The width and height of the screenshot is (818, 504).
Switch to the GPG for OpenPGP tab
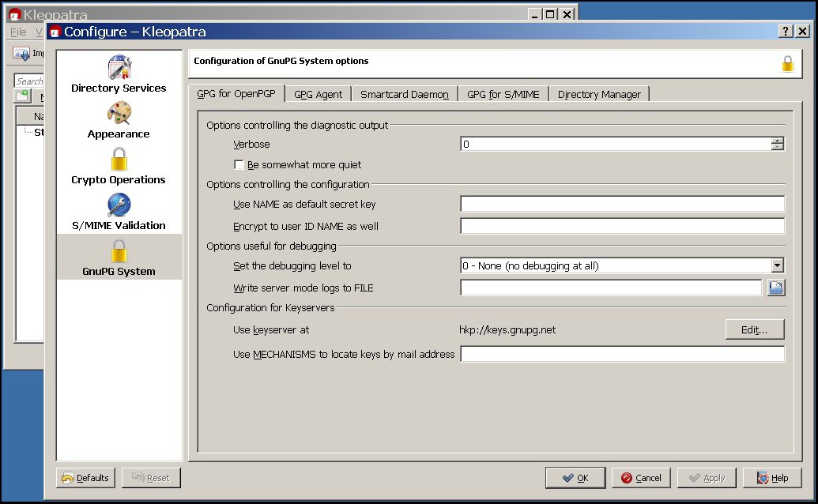tap(236, 94)
